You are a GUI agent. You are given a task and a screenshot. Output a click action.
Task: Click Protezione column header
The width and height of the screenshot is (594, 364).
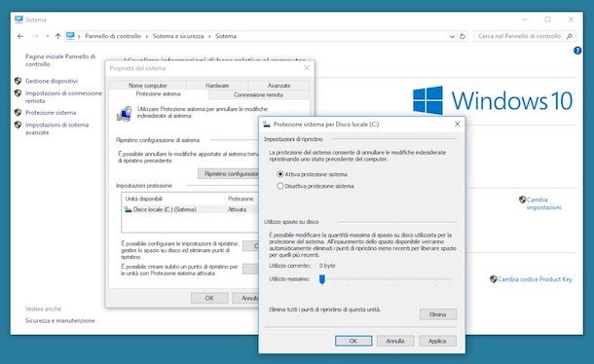pyautogui.click(x=241, y=199)
